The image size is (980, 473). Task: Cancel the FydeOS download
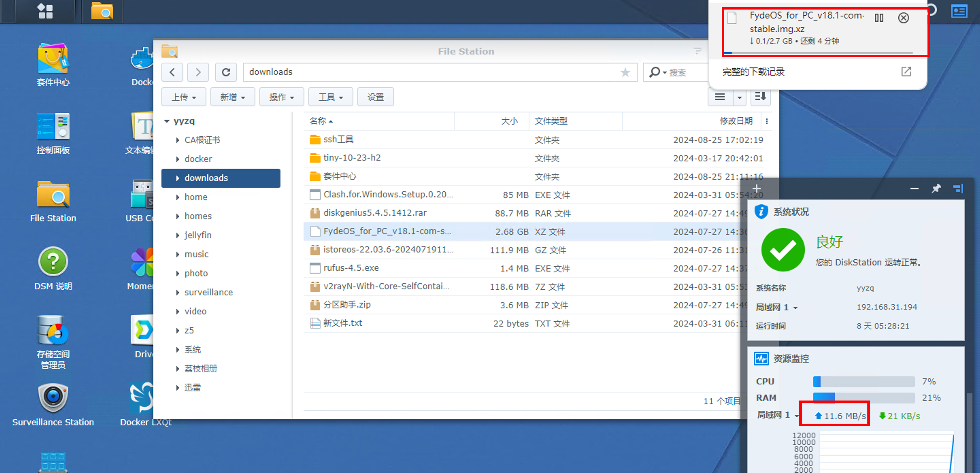tap(903, 17)
